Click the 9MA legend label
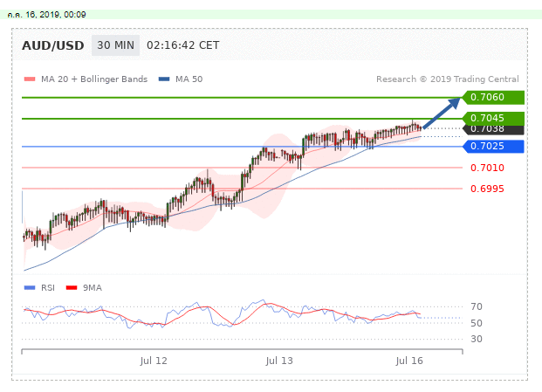Screen dimensions: 542x392 pos(93,287)
